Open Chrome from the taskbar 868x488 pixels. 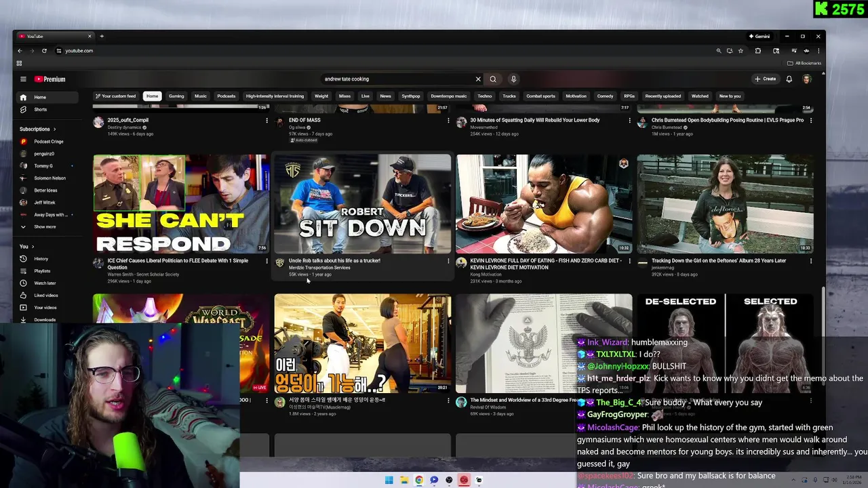click(x=419, y=480)
